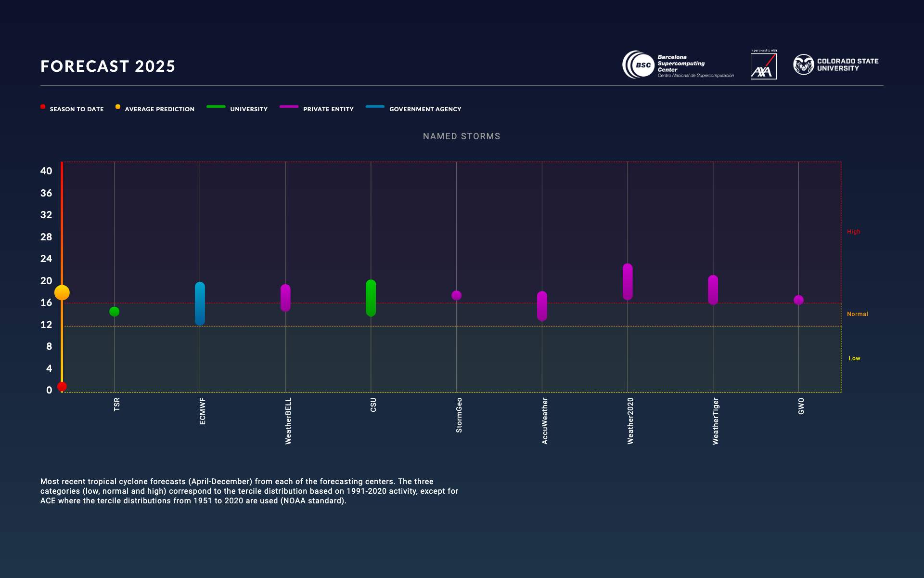Select the green TSR forecast dot
Screen dimensions: 924x578
pos(114,312)
